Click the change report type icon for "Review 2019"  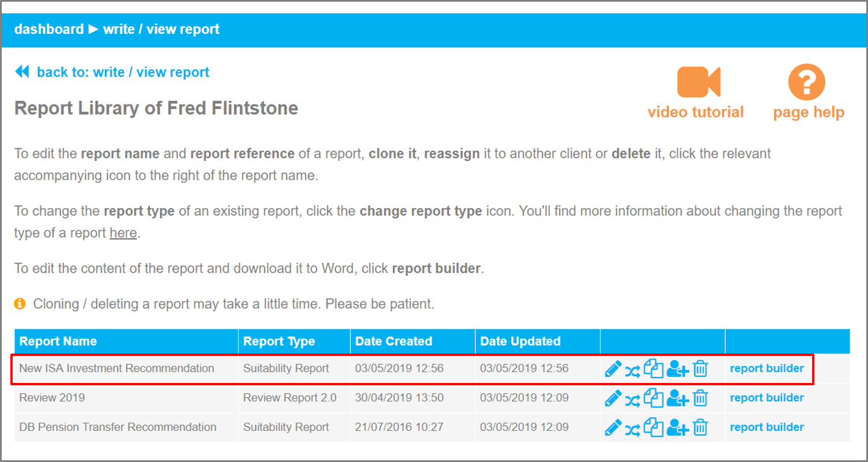coord(633,398)
